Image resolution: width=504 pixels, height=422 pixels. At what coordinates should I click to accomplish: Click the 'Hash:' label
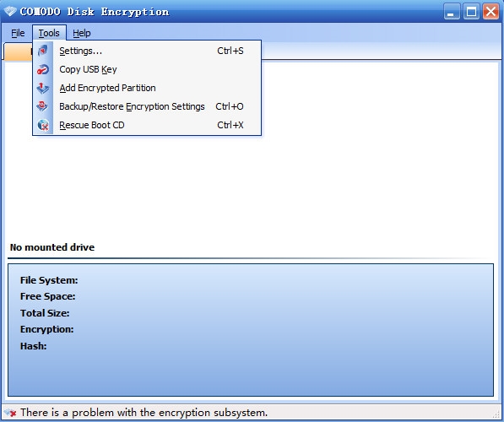(x=34, y=346)
